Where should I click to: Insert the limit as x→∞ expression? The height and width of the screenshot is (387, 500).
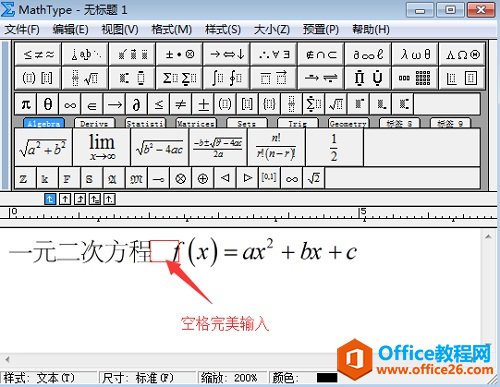point(102,147)
